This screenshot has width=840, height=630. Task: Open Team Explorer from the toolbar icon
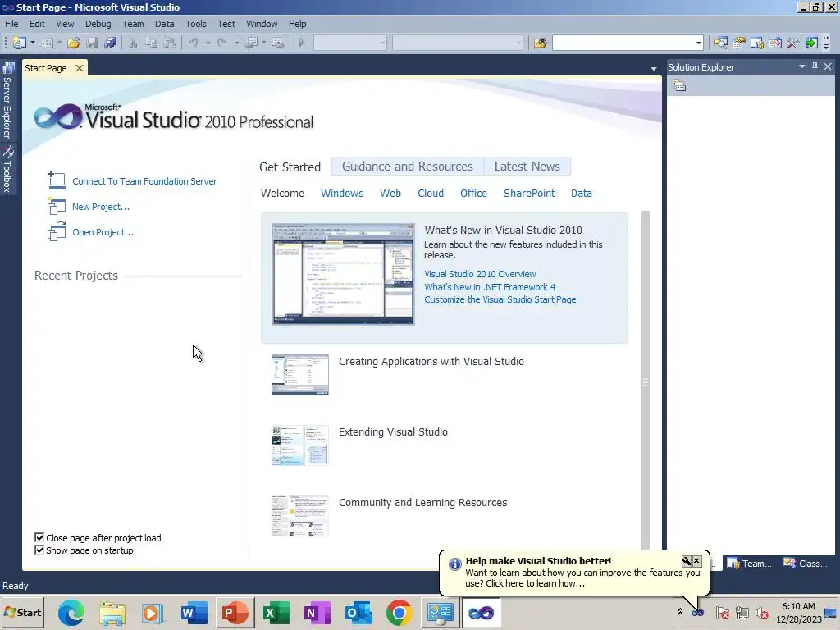pyautogui.click(x=757, y=43)
